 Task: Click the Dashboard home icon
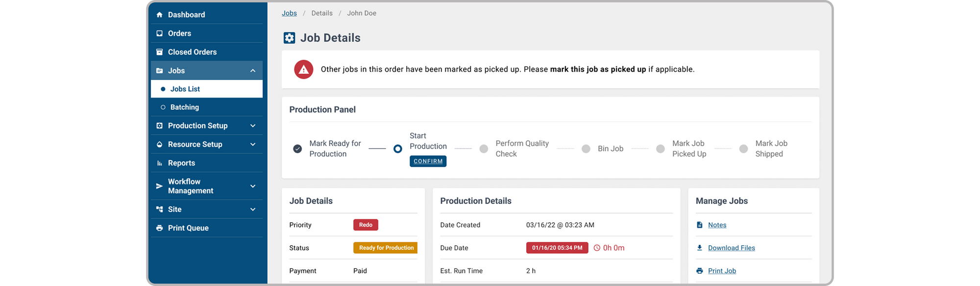tap(159, 15)
